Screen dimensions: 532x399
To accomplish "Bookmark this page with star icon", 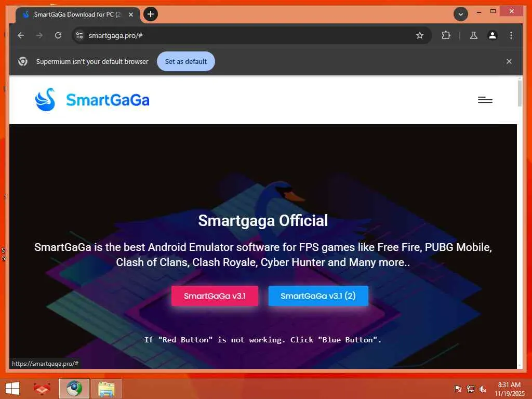I will click(420, 35).
